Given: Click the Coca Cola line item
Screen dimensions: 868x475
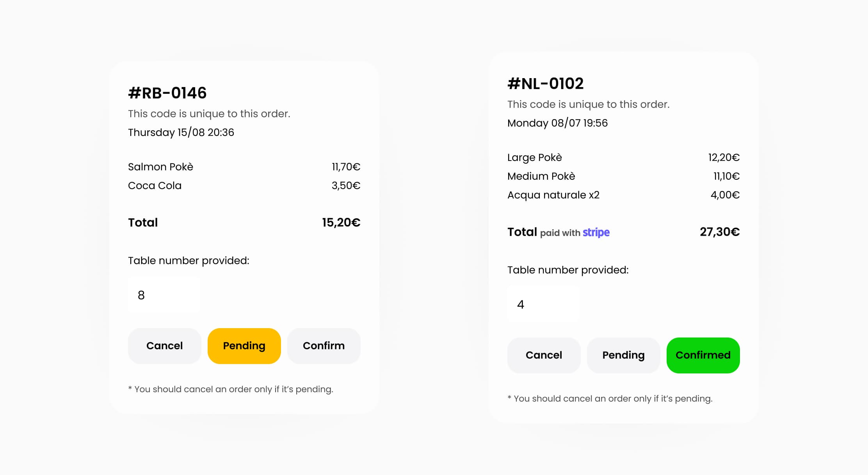Looking at the screenshot, I should [x=244, y=186].
